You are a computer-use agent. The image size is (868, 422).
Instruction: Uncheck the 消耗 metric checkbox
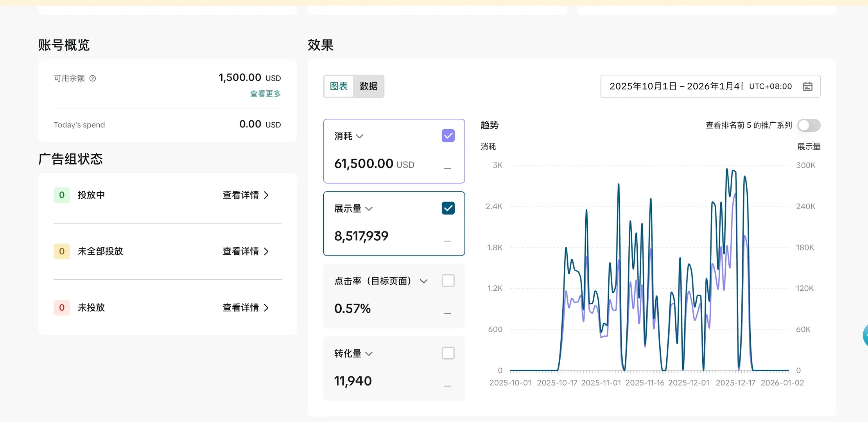pos(448,136)
